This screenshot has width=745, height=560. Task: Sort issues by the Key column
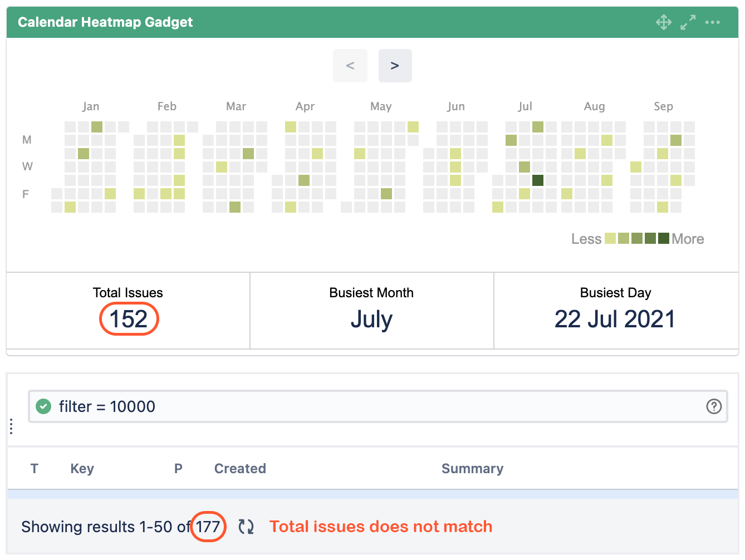(82, 469)
